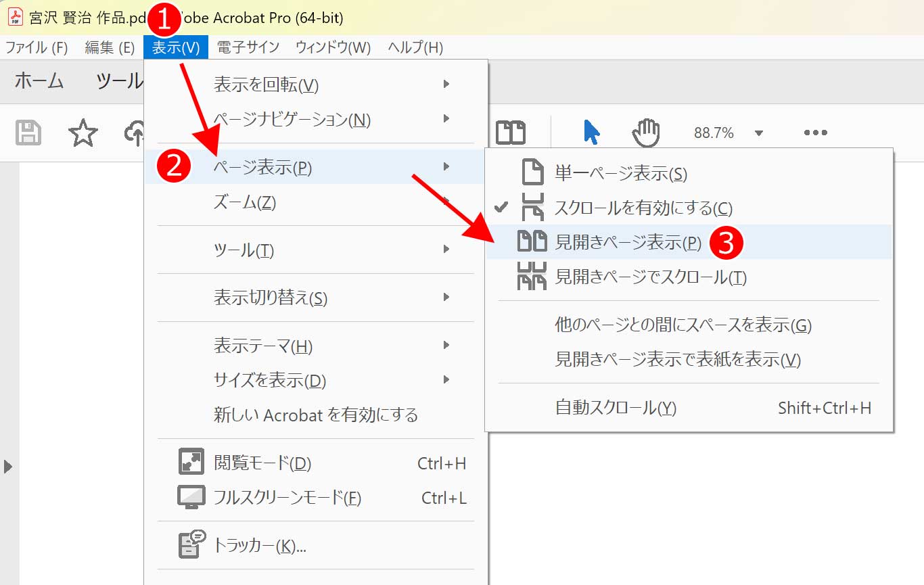
Task: Select the Hand pan tool
Action: click(645, 133)
